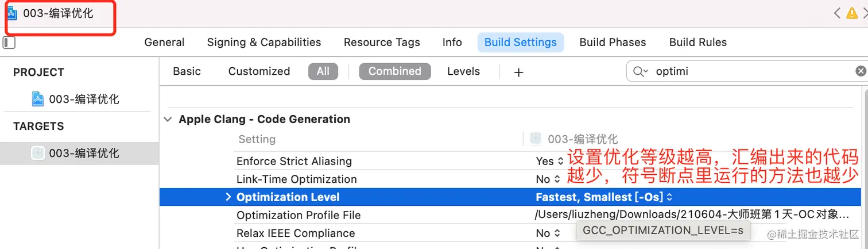Open the Link-Time Optimization No dropdown
Image resolution: width=868 pixels, height=249 pixels.
coord(547,179)
